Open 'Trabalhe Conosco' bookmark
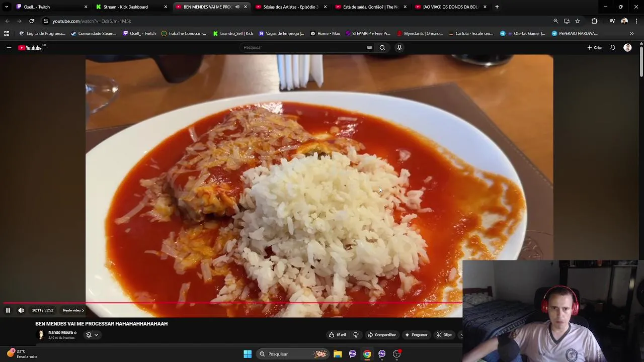The width and height of the screenshot is (644, 362). click(184, 34)
